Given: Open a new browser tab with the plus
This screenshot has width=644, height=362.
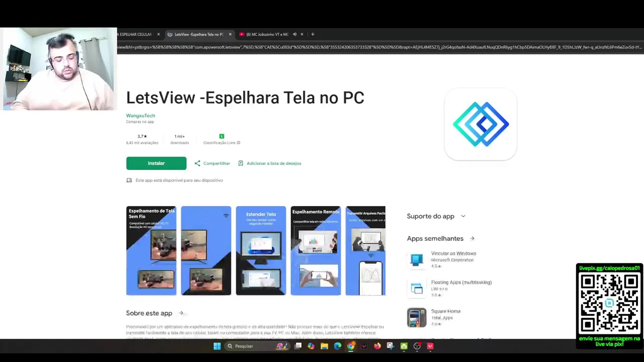Looking at the screenshot, I should pos(312,34).
